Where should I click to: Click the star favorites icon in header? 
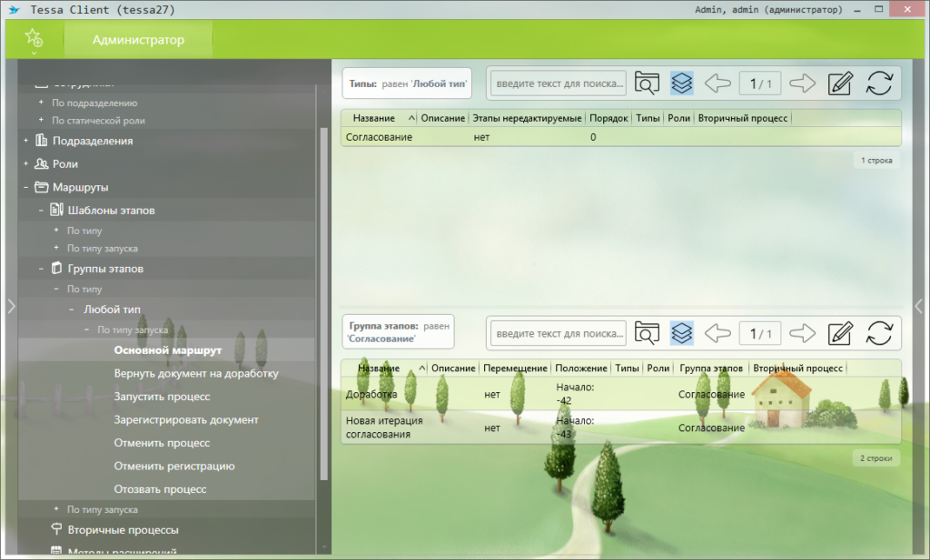[34, 39]
